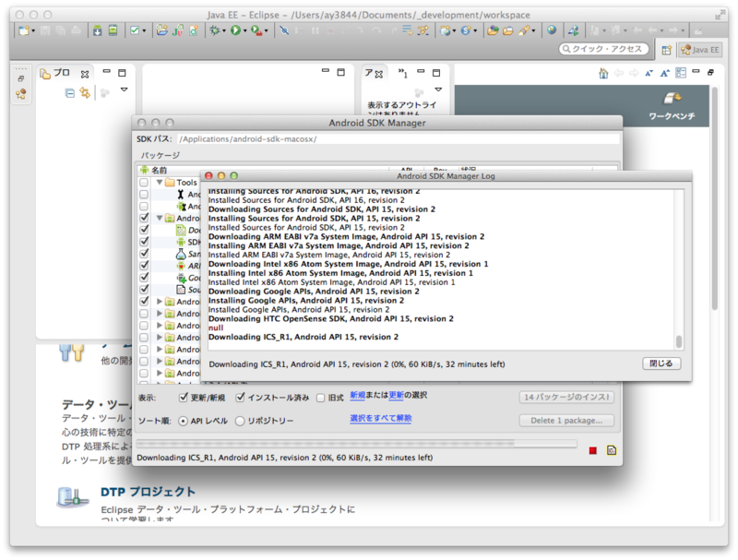Check the Tools row checkbox

[144, 182]
